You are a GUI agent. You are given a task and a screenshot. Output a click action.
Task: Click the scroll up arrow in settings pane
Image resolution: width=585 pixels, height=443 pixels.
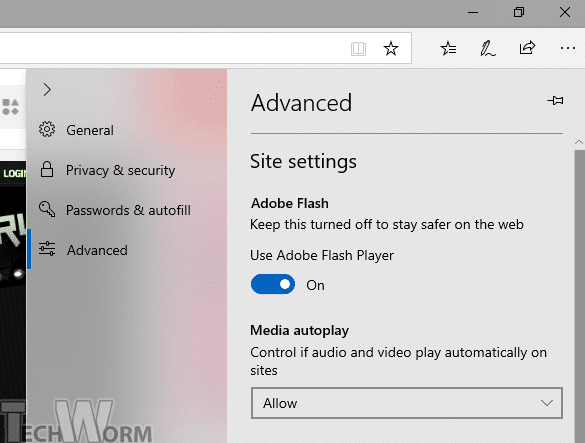(x=579, y=142)
